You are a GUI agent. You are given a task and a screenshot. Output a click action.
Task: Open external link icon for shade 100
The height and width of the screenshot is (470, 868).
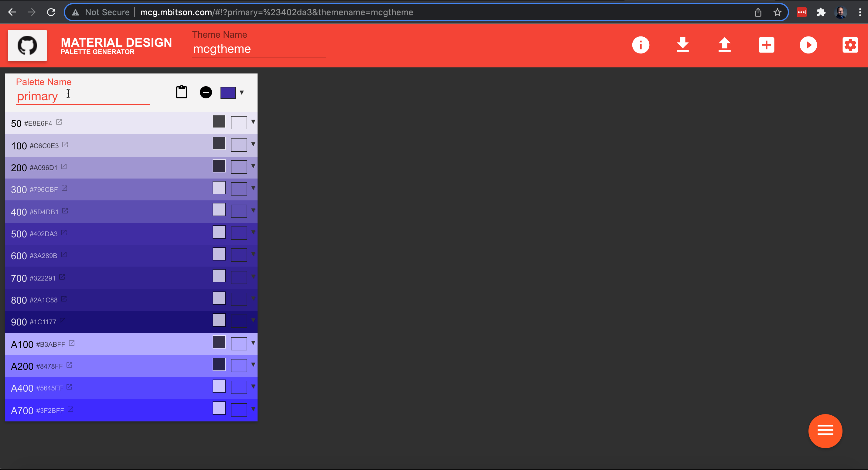tap(65, 144)
